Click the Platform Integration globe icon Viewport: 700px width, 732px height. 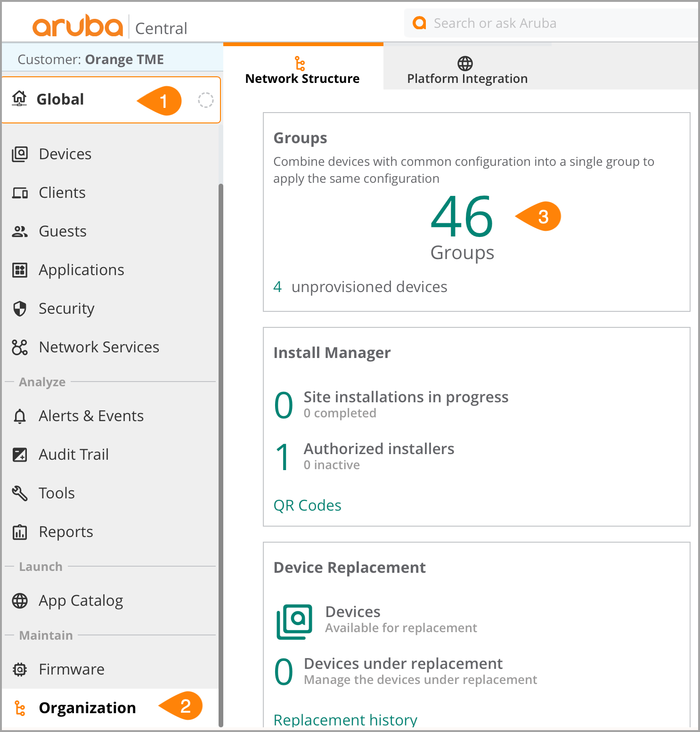pos(465,63)
